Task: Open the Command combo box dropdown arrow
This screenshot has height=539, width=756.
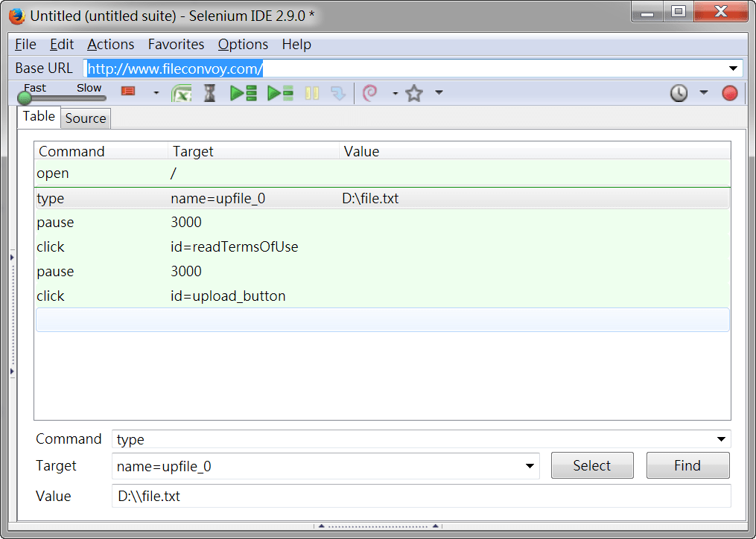Action: (x=721, y=439)
